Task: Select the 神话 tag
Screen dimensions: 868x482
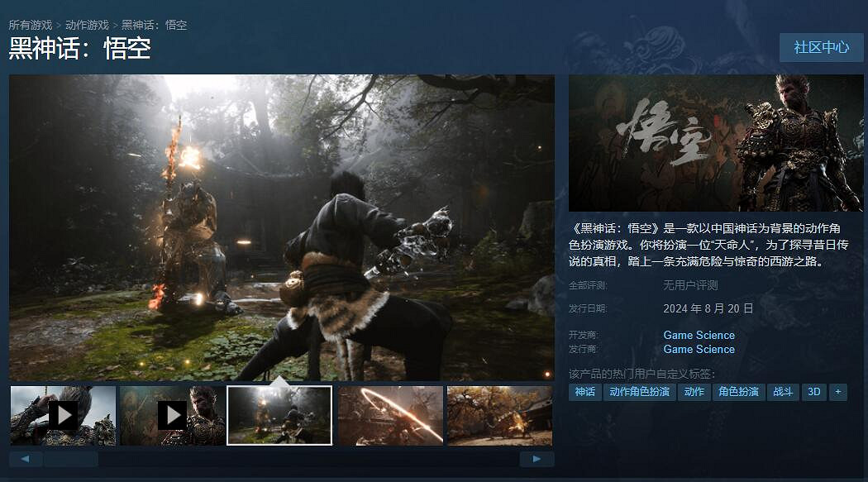Action: click(584, 392)
